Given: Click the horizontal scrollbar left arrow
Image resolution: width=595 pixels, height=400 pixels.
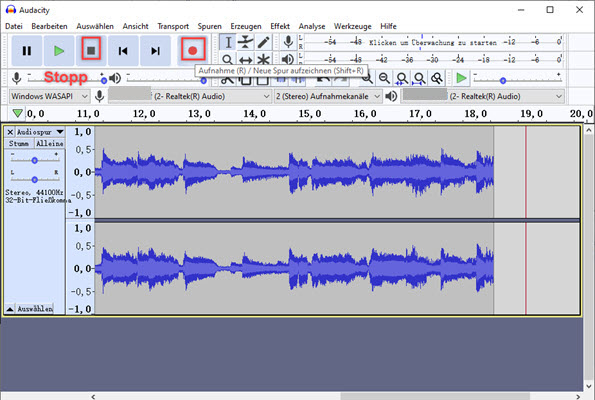Looking at the screenshot, I should tap(93, 397).
